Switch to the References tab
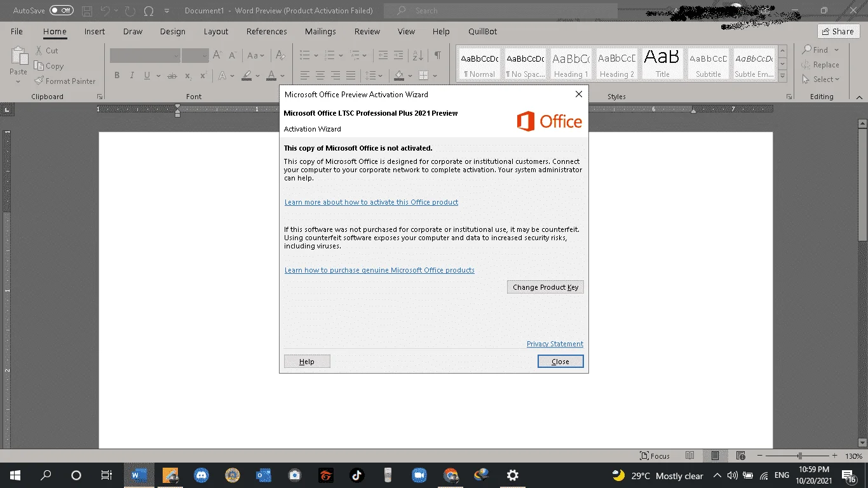 click(x=267, y=31)
